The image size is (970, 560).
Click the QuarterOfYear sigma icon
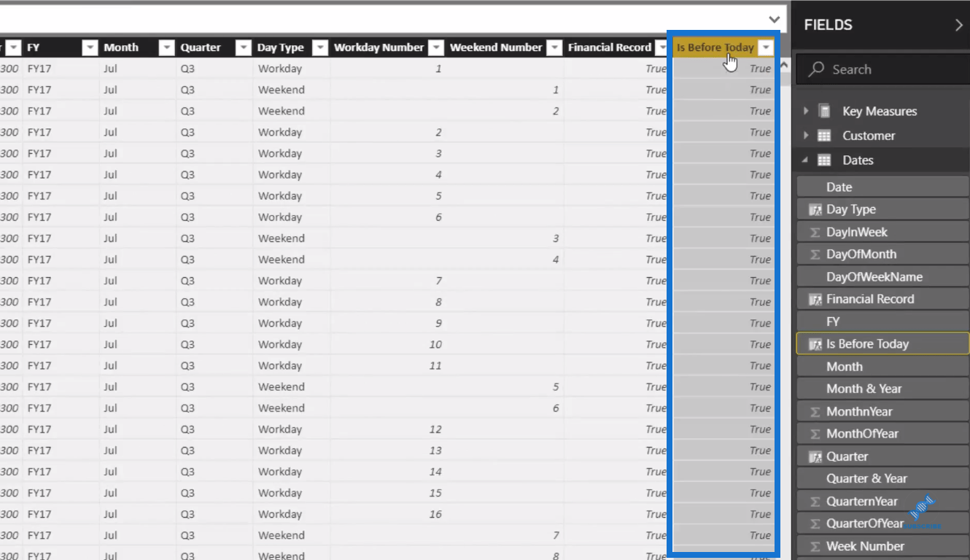[x=815, y=524]
